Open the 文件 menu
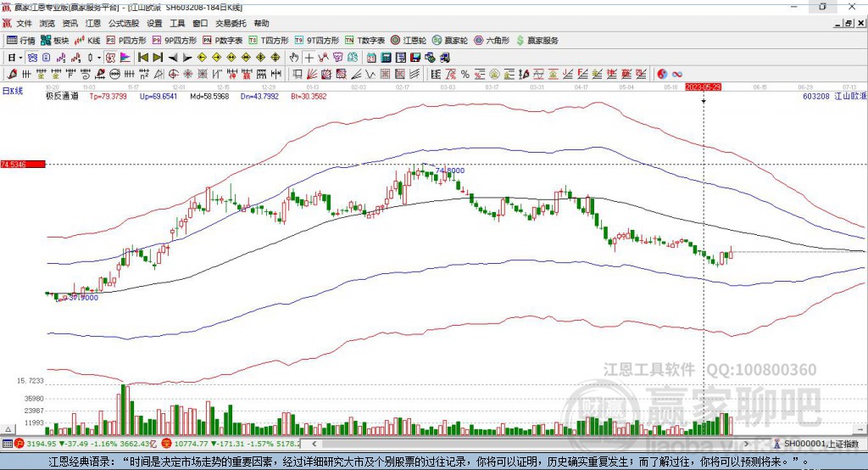This screenshot has width=868, height=470. tap(24, 23)
